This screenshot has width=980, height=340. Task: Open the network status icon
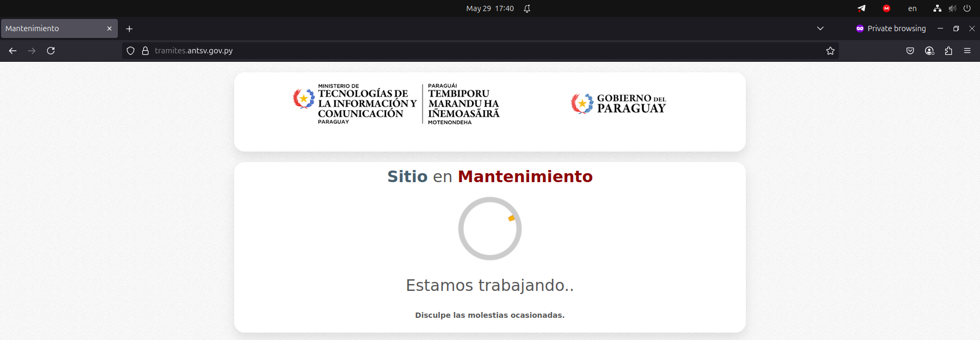point(937,8)
